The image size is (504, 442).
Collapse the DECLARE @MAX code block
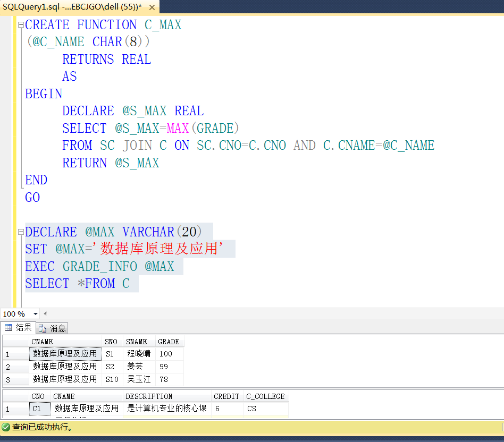coord(20,232)
